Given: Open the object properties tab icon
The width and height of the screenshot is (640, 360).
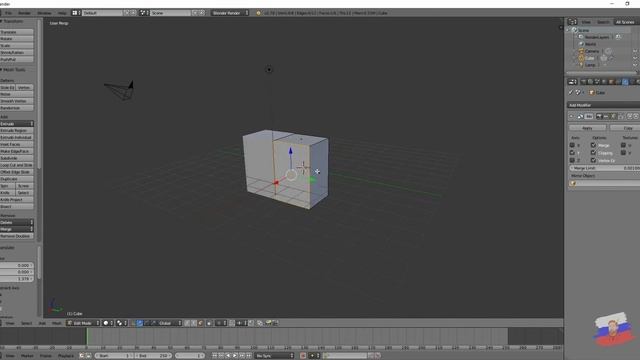Looking at the screenshot, I should [611, 82].
